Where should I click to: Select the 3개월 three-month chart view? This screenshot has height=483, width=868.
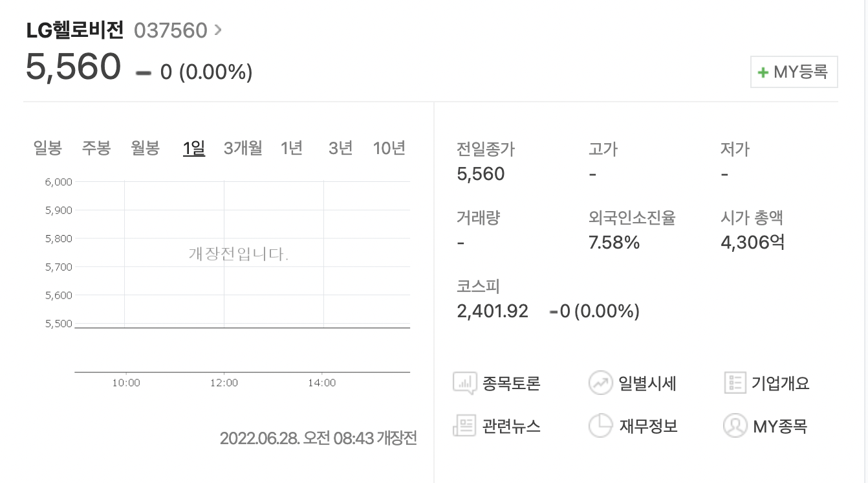point(243,148)
